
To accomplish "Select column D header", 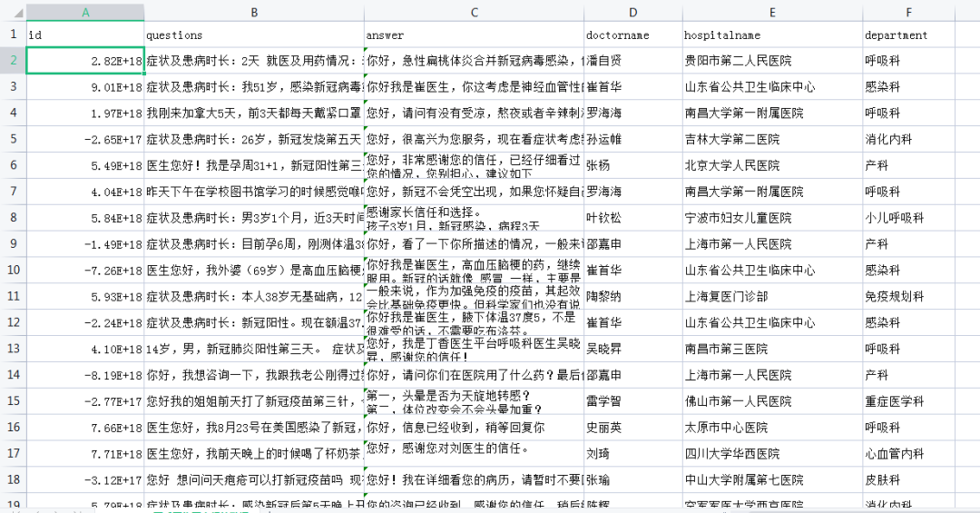I will pos(633,12).
